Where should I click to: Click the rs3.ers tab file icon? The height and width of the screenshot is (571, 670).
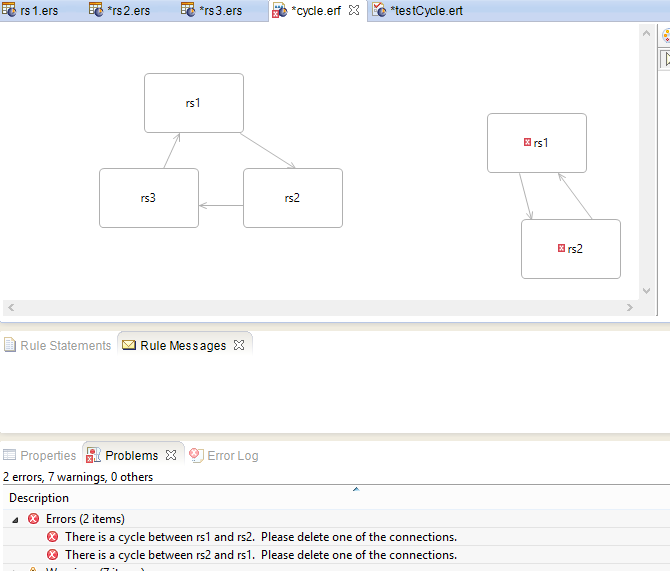point(188,9)
